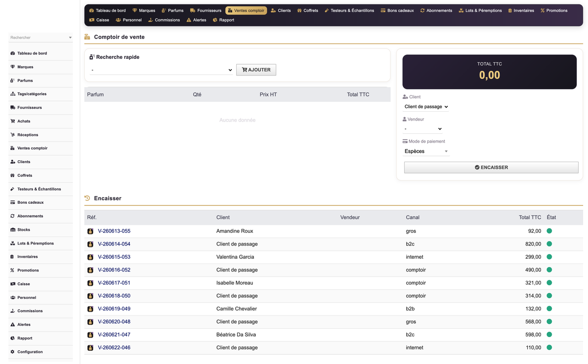Image resolution: width=588 pixels, height=364 pixels.
Task: Open the Rapport top tab
Action: (x=223, y=20)
